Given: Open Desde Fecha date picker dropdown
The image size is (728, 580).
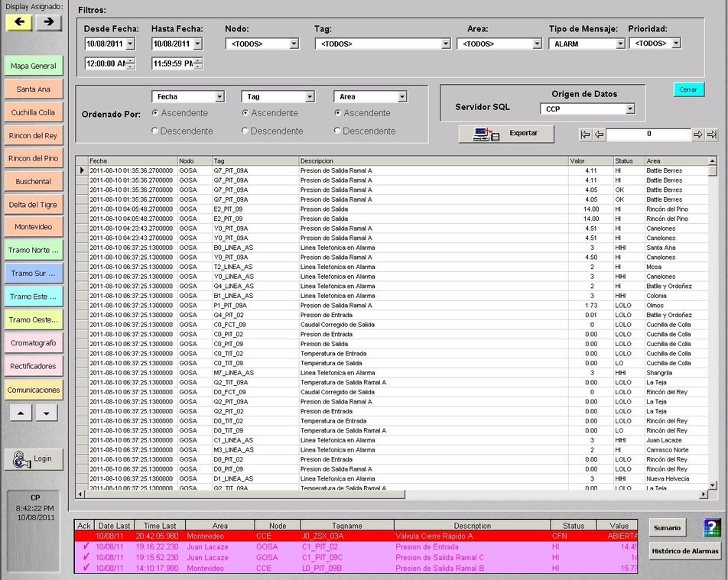Looking at the screenshot, I should click(130, 44).
